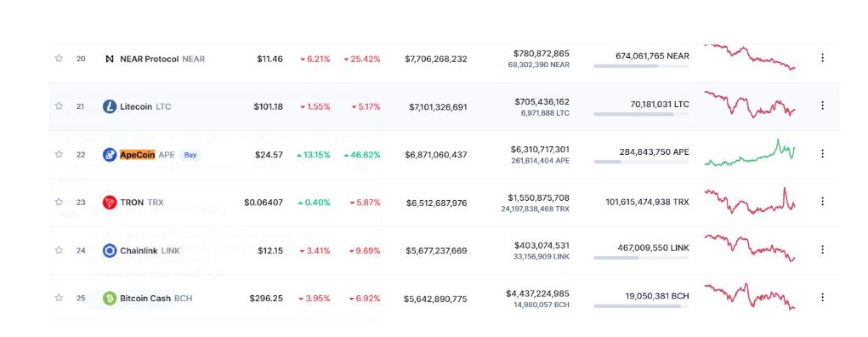Screen dimensions: 868x337
Task: Open the more options menu for ApeCoin
Action: (x=822, y=153)
